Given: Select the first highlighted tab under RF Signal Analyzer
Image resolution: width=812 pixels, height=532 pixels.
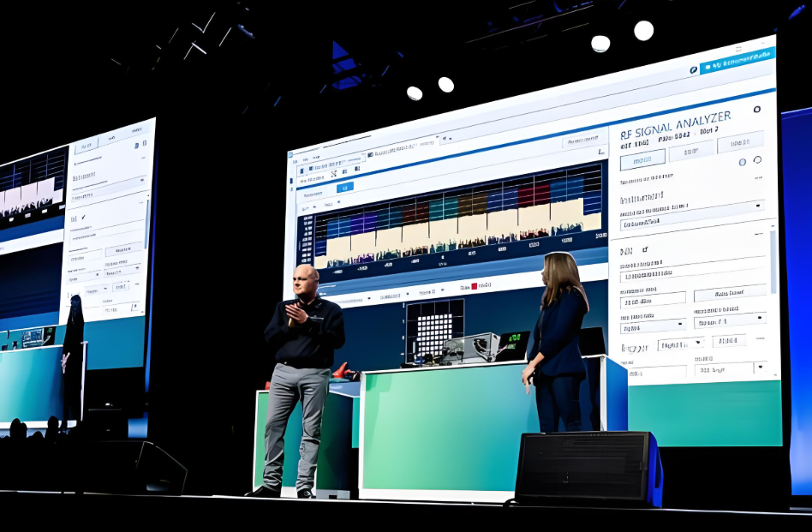Looking at the screenshot, I should click(642, 159).
